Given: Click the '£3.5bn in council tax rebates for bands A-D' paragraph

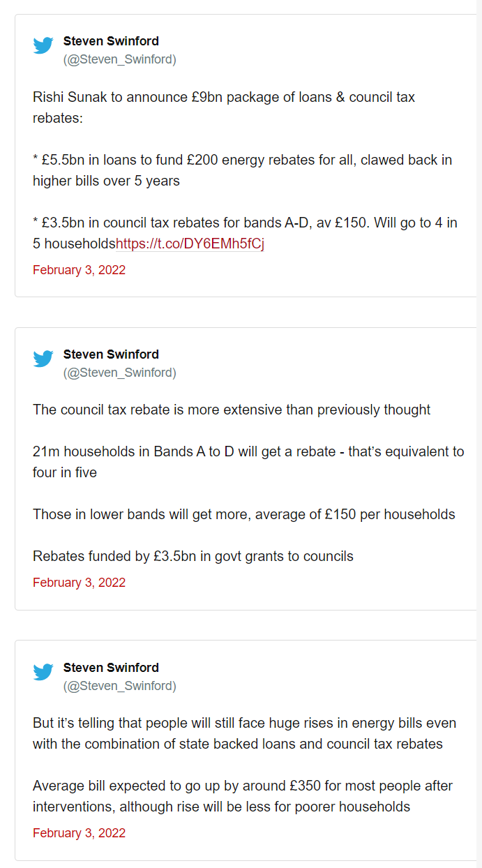Looking at the screenshot, I should tap(245, 234).
